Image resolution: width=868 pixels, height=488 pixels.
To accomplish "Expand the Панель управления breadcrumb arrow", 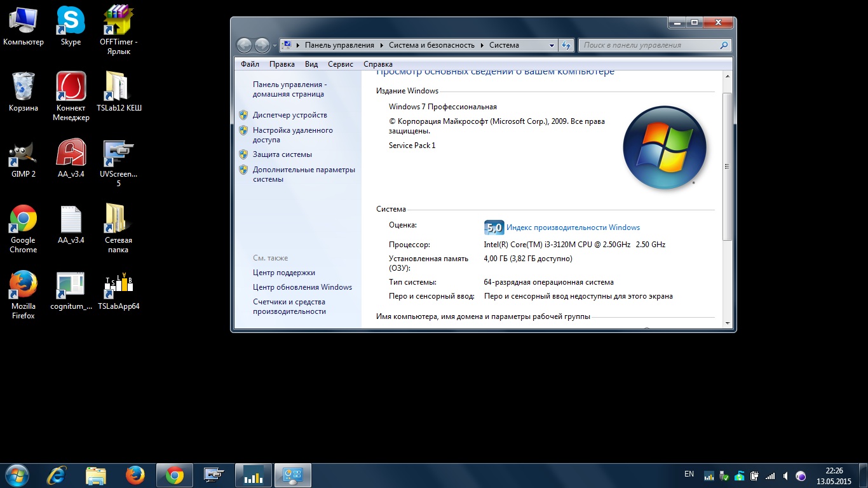I will [382, 45].
